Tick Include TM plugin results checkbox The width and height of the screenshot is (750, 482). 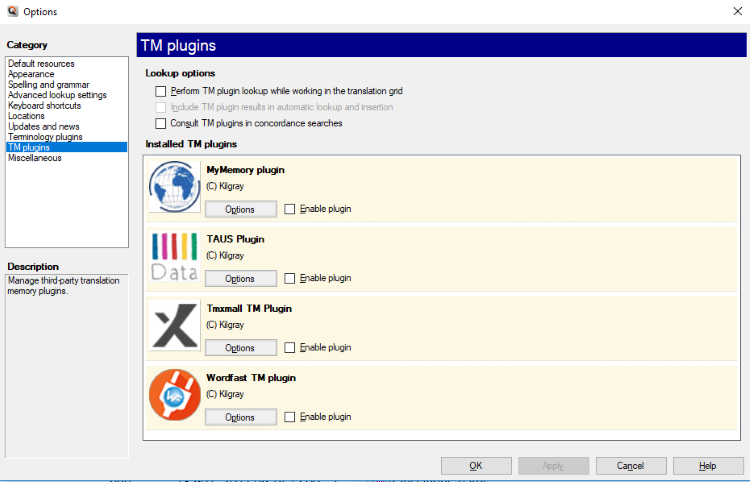[x=161, y=107]
